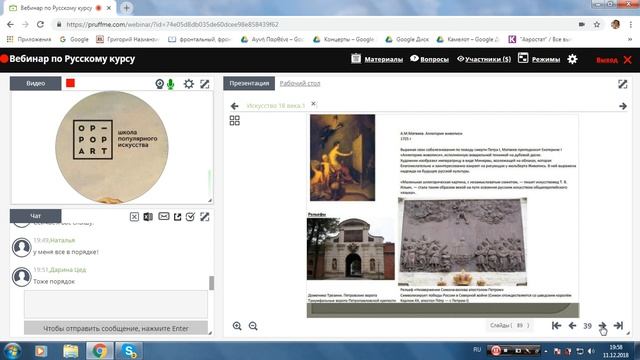Jump to the first slide
Viewport: 640px width, 360px height.
click(556, 325)
